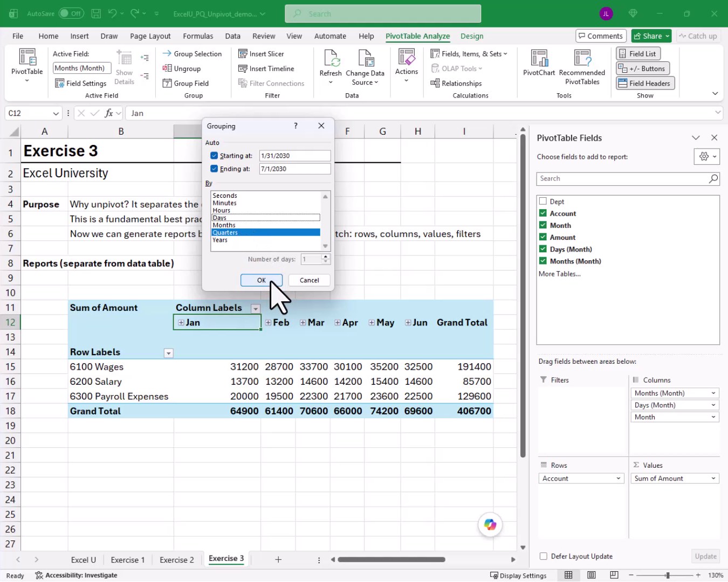Open Field Settings for the active field
Image resolution: width=728 pixels, height=582 pixels.
81,83
